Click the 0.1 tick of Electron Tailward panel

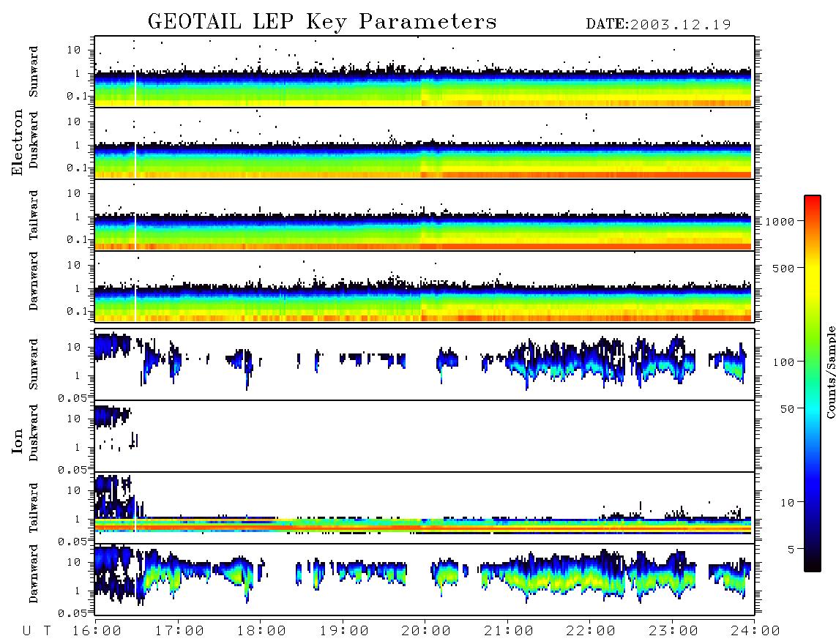pos(77,239)
